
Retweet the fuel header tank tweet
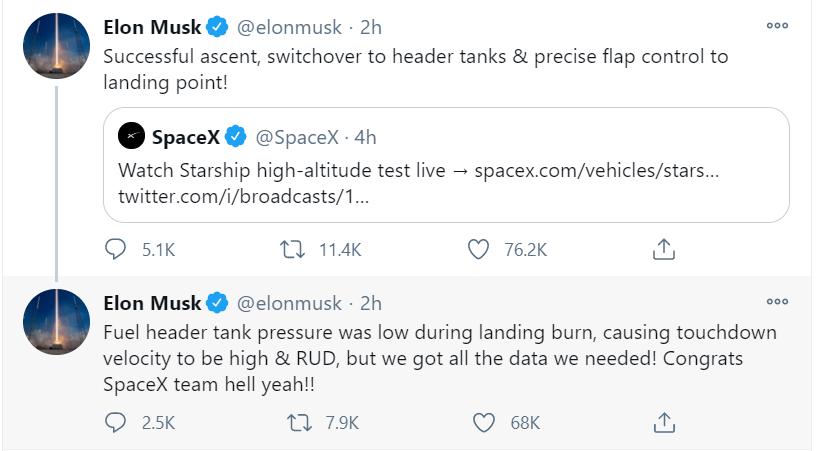300,423
